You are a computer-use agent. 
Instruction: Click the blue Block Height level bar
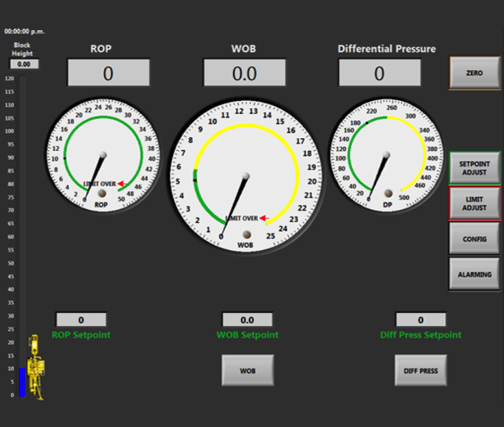click(x=22, y=383)
